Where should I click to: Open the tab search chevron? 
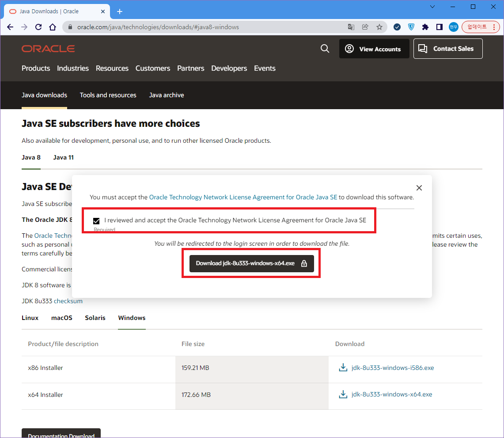point(432,7)
